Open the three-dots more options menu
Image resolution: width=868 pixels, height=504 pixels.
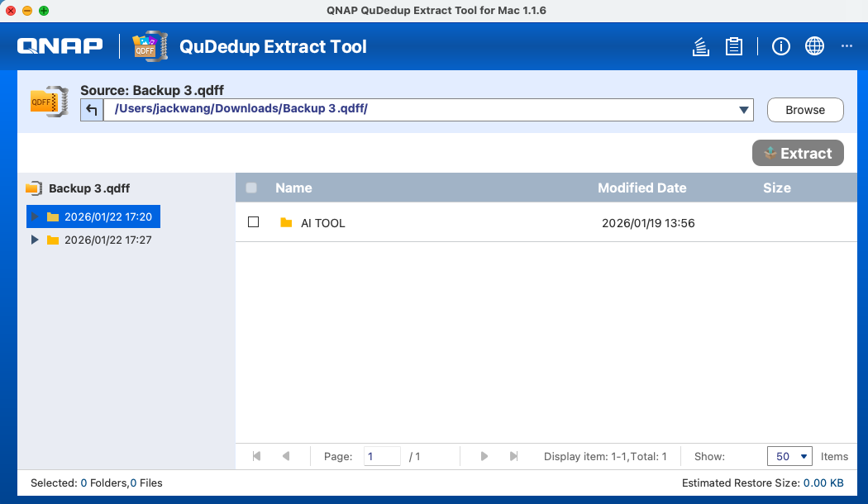[x=846, y=47]
